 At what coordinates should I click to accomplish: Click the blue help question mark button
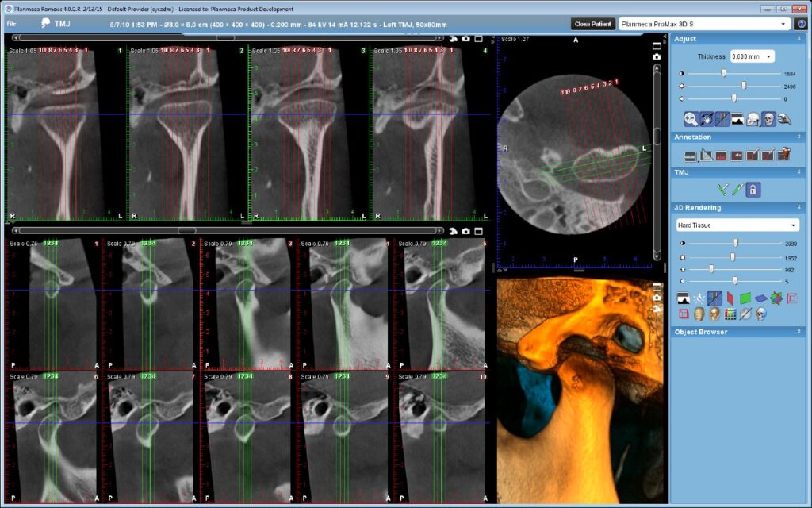[802, 24]
